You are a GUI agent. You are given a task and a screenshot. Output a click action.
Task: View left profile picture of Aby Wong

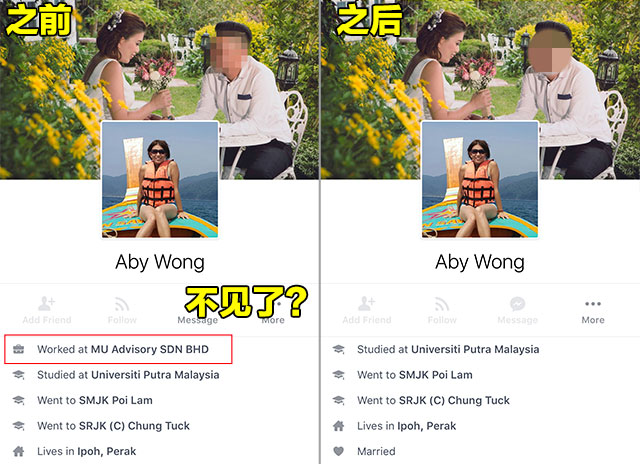click(x=160, y=180)
